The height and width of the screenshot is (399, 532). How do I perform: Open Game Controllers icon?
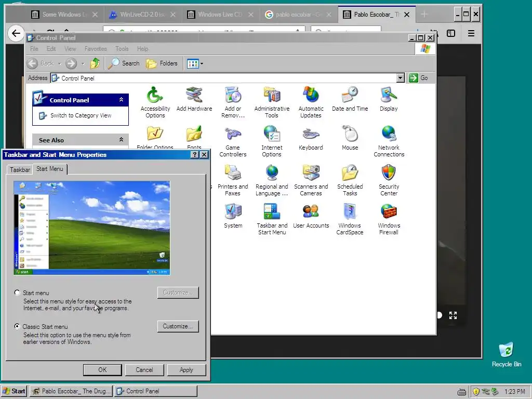tap(233, 141)
